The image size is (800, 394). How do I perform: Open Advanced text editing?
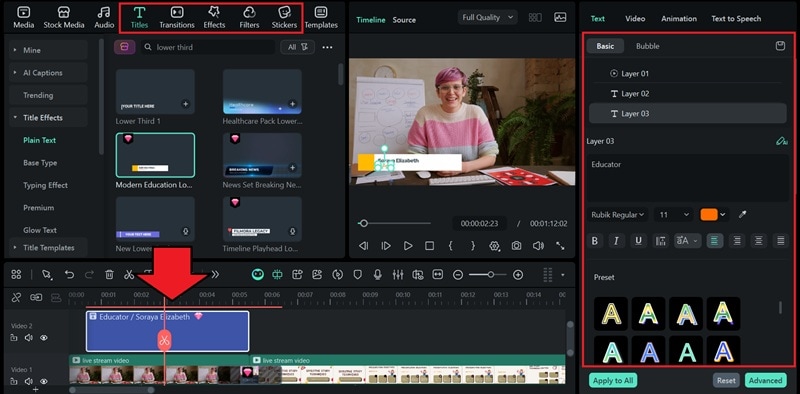765,380
